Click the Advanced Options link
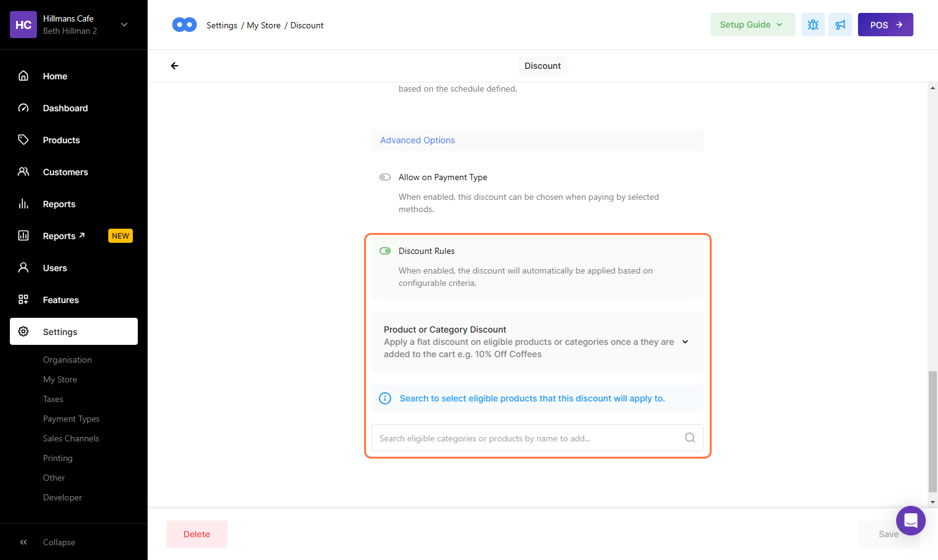This screenshot has height=560, width=938. click(417, 140)
